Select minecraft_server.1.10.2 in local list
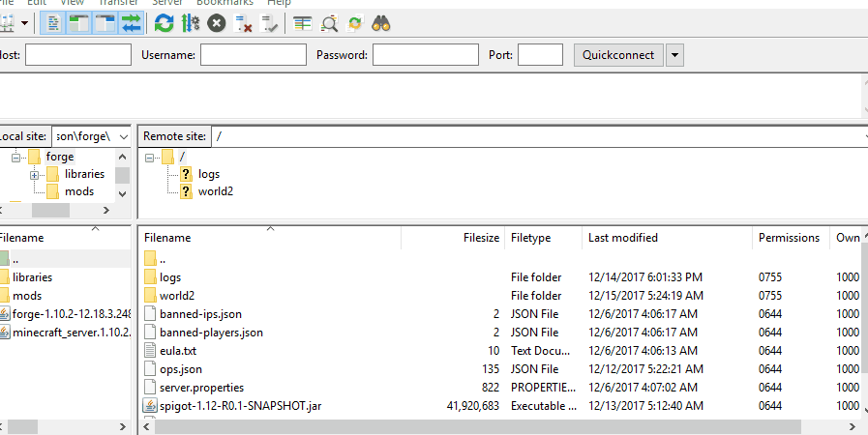Viewport: 868px width, 435px height. tap(72, 333)
